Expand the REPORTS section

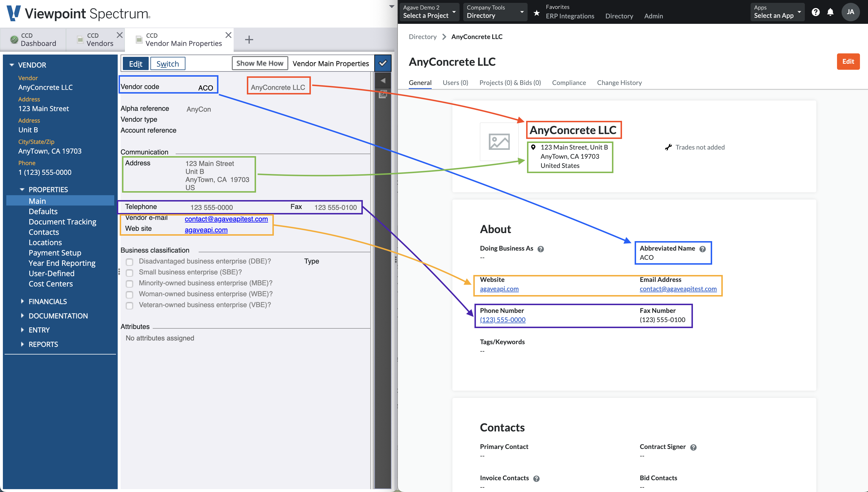coord(22,344)
